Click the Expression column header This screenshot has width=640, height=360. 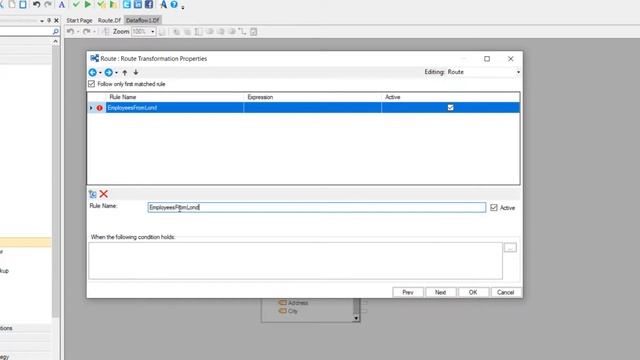(x=312, y=97)
